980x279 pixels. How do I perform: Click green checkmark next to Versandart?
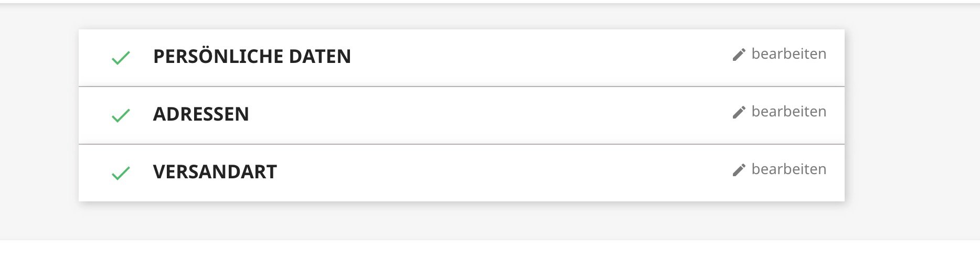click(121, 173)
